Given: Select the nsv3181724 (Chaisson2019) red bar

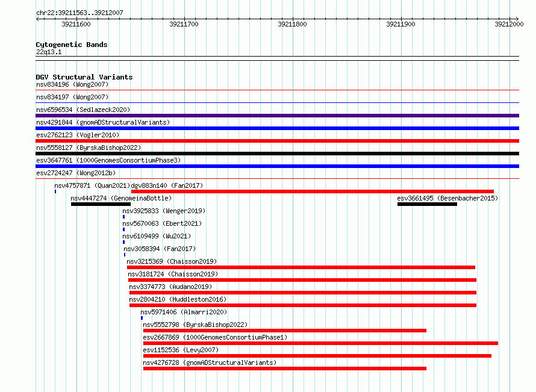Looking at the screenshot, I should 302,280.
